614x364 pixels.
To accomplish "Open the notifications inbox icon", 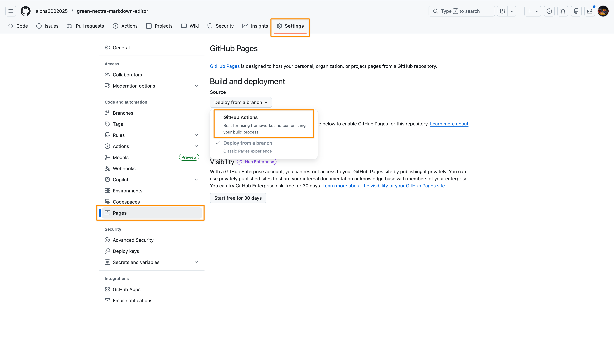I will pos(589,11).
